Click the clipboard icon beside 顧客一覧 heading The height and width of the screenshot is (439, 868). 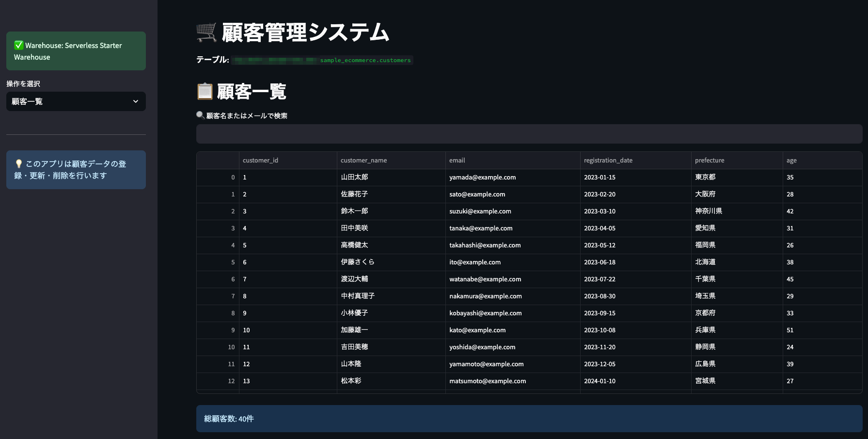click(205, 91)
